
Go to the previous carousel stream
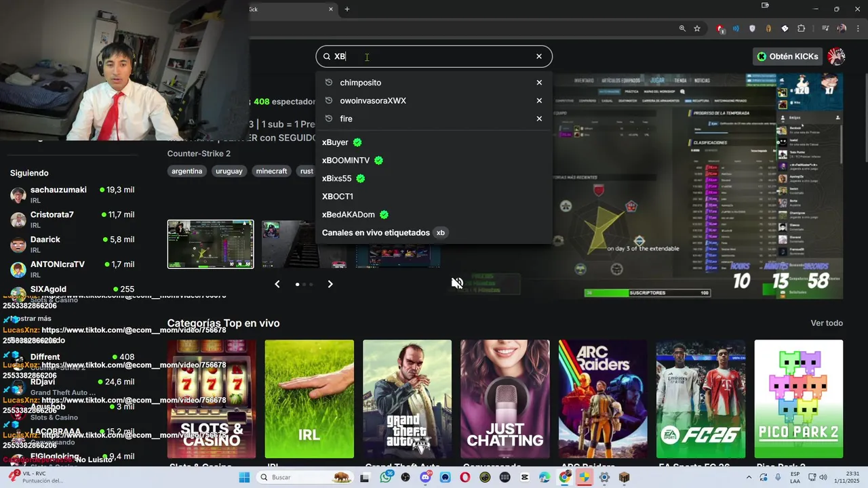click(277, 284)
